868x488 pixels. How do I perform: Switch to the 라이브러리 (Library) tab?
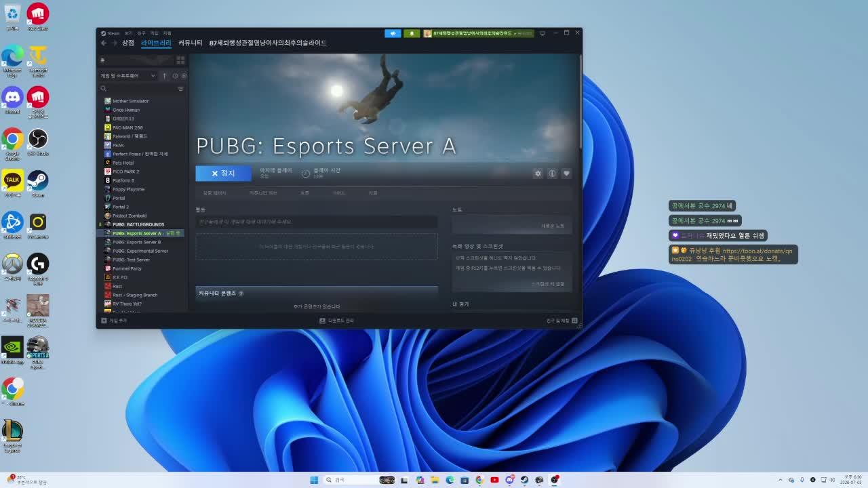pos(156,43)
